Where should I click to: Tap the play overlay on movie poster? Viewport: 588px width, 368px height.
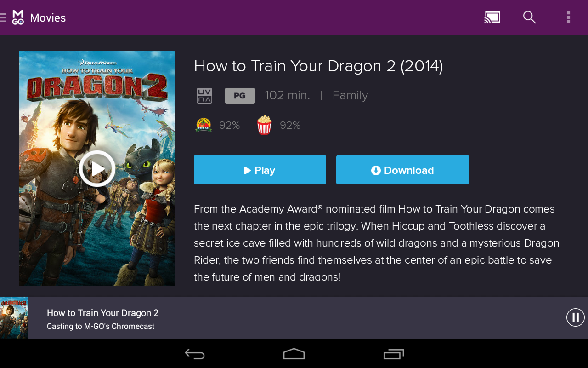pyautogui.click(x=97, y=169)
